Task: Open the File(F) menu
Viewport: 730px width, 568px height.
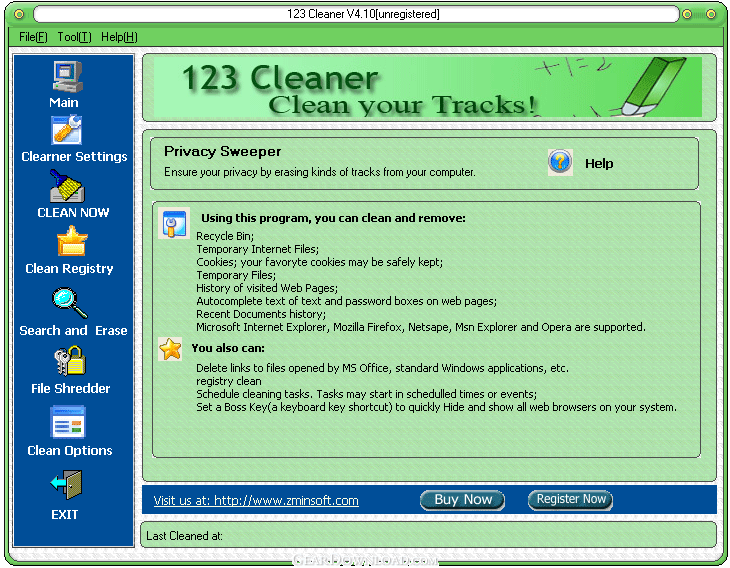Action: click(33, 37)
